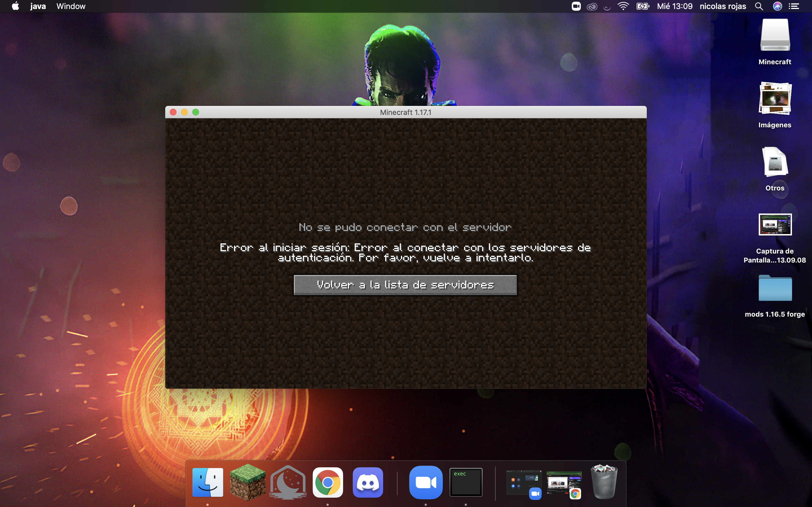Open the Minecraft grass block dock icon
This screenshot has width=812, height=507.
pyautogui.click(x=248, y=482)
